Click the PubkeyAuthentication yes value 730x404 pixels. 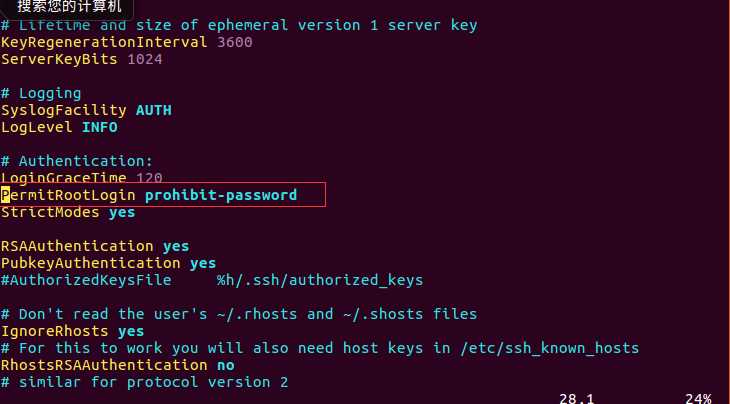[203, 263]
